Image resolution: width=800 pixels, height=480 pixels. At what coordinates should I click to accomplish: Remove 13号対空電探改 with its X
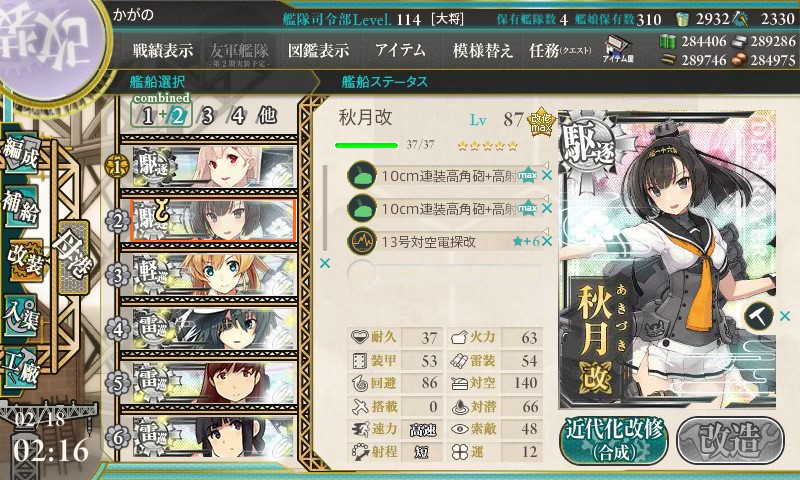point(547,241)
